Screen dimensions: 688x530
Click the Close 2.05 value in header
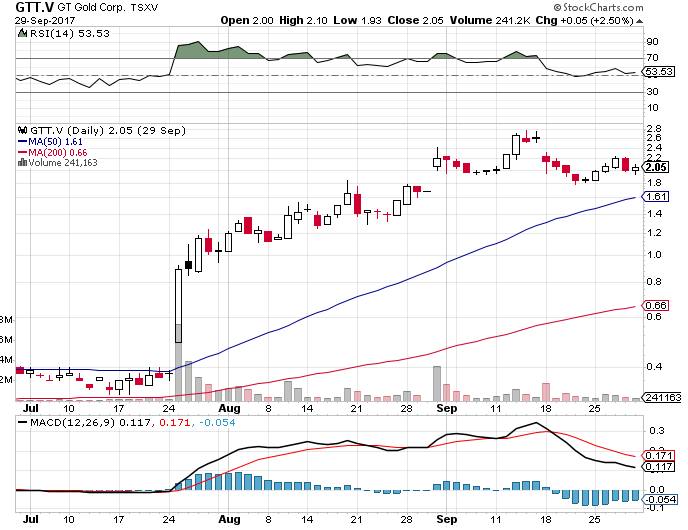415,21
